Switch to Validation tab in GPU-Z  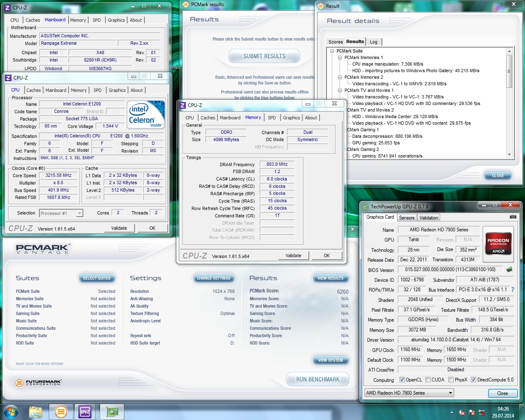coord(429,218)
